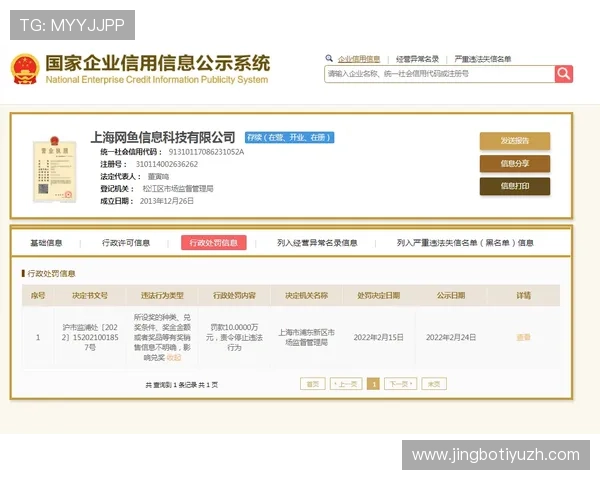Select the 企业信用信息 search category
The width and height of the screenshot is (600, 480).
(359, 59)
